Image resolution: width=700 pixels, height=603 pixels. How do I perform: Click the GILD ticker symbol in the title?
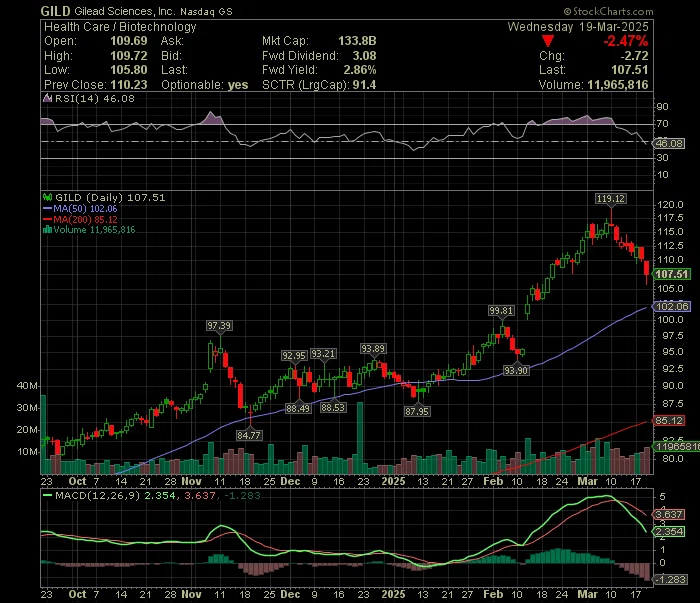tap(55, 11)
